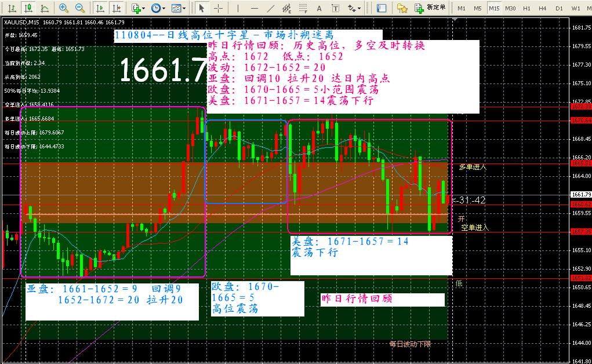Select the D1 daily timeframe
The width and height of the screenshot is (592, 364).
[558, 8]
